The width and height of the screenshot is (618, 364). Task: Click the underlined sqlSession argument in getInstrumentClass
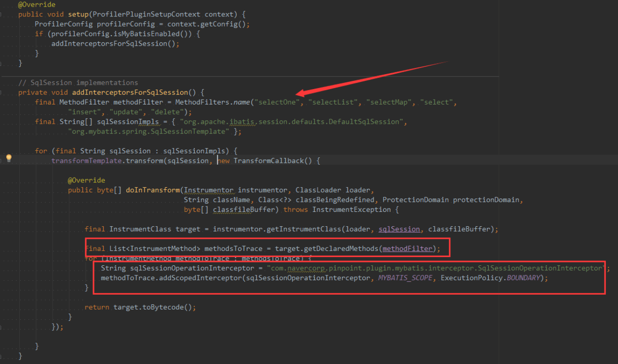click(399, 229)
